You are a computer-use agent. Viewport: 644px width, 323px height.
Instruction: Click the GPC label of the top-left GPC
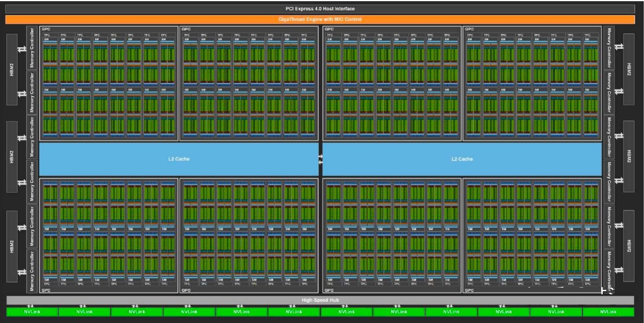[x=46, y=29]
